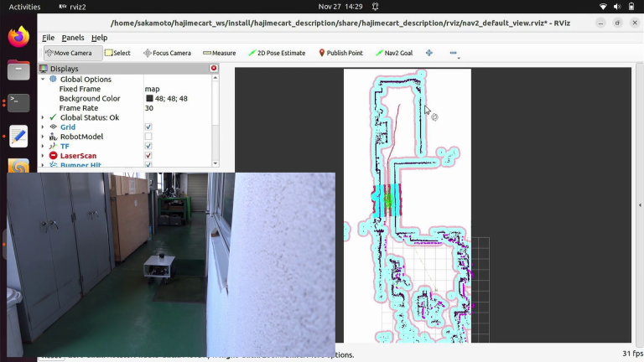Open the Panels menu

[73, 38]
